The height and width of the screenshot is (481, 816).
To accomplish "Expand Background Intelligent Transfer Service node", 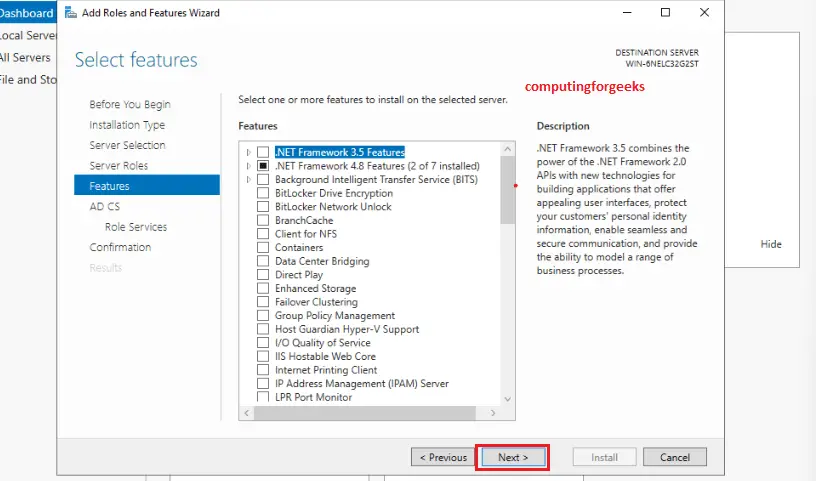I will [x=248, y=179].
